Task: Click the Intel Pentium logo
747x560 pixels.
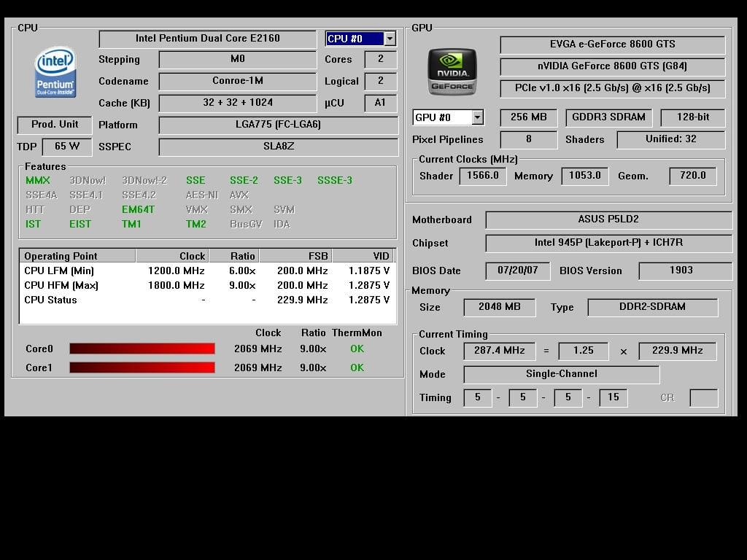Action: (x=55, y=72)
